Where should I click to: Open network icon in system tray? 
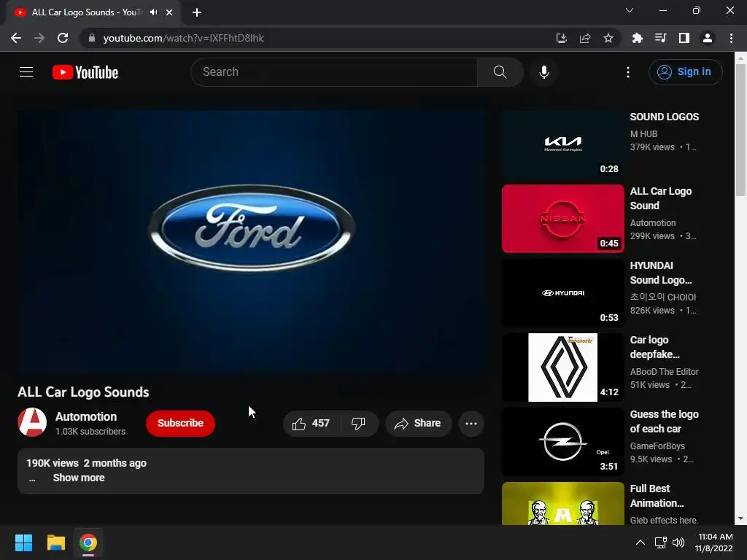661,542
